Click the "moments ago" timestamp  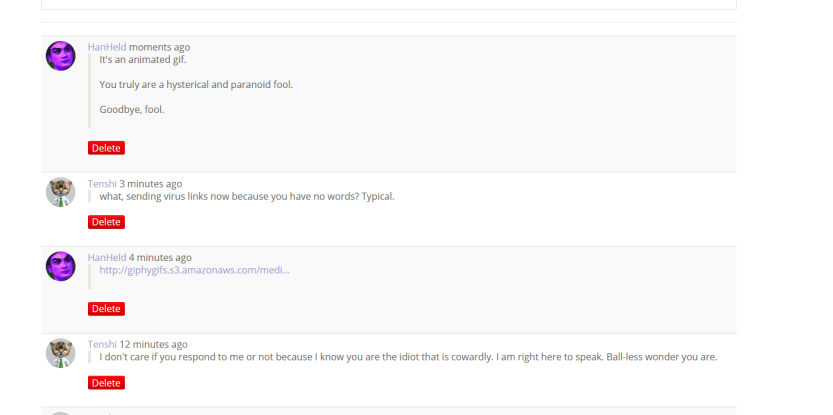point(159,47)
